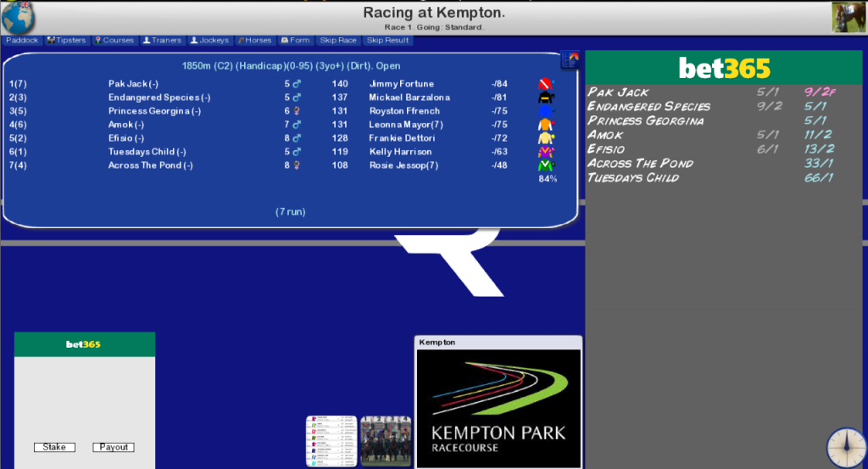Click the female gender icon for Princess Georgina
Image resolution: width=868 pixels, height=469 pixels.
click(x=297, y=111)
